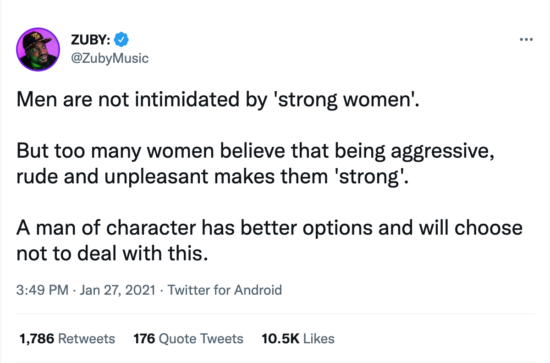550x363 pixels.
Task: Show who liked via the 'Likes' label
Action: pos(318,339)
